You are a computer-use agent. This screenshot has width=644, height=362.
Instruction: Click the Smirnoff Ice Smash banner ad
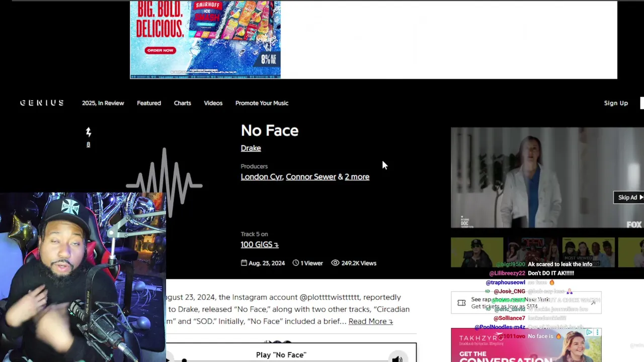pyautogui.click(x=205, y=40)
